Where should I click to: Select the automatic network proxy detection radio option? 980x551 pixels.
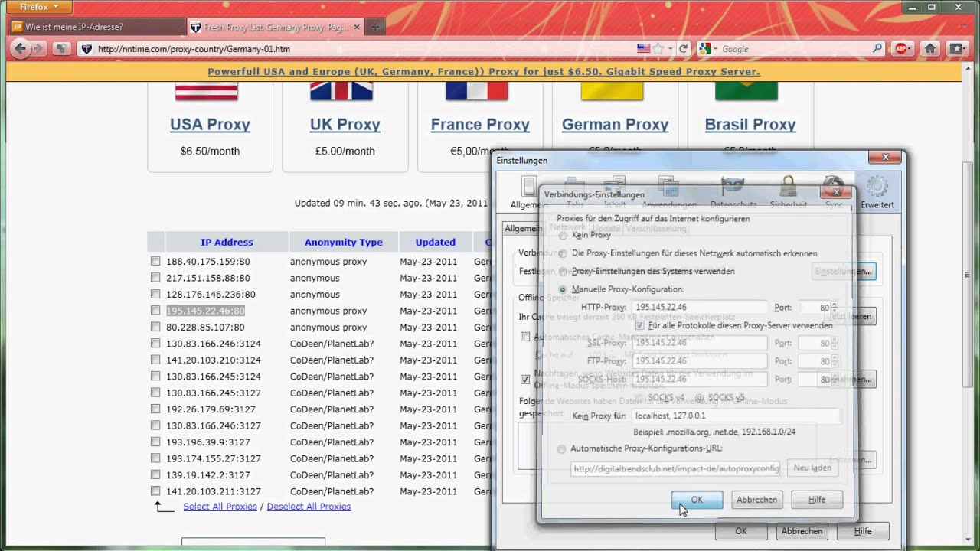[x=563, y=253]
